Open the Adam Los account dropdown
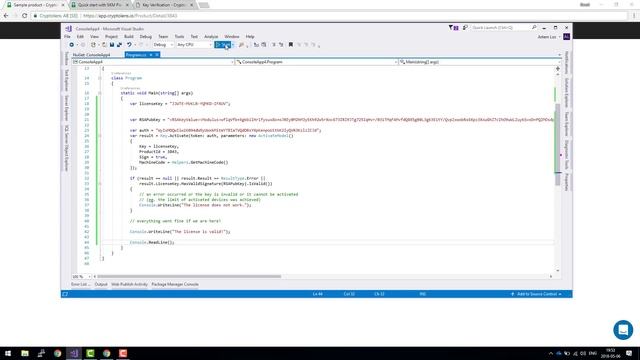 (549, 37)
